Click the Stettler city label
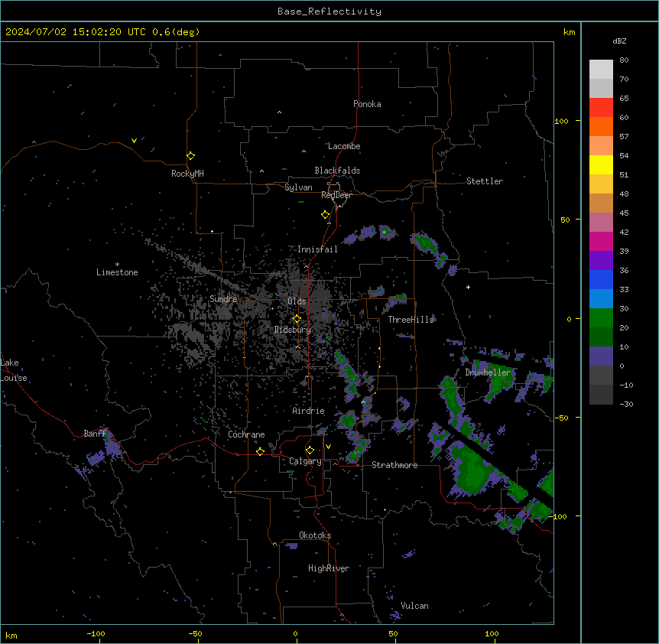This screenshot has width=659, height=644. pos(484,181)
